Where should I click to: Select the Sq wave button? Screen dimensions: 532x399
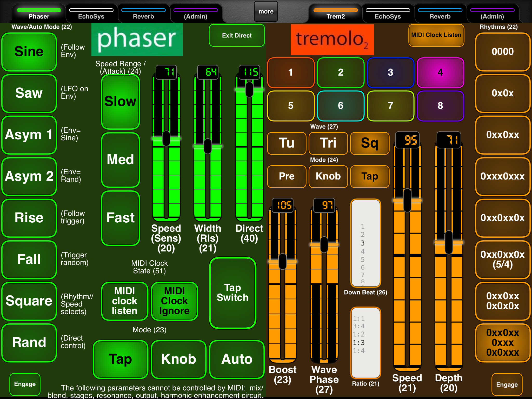[370, 143]
